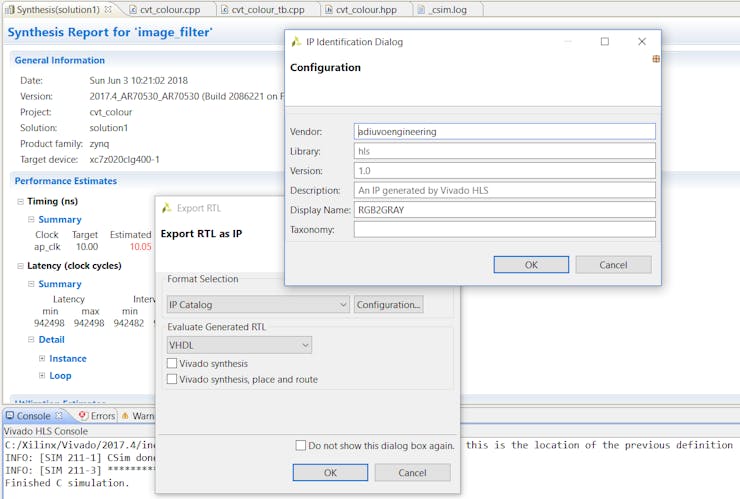Click the cvt_colour.cpp file icon
This screenshot has width=740, height=499.
pos(133,9)
